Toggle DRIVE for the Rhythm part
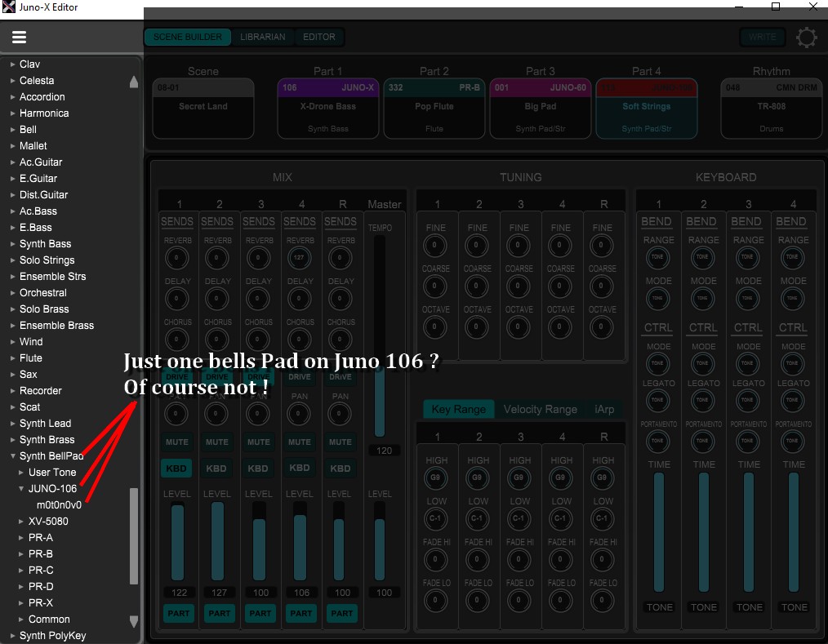This screenshot has width=828, height=644. click(x=341, y=377)
